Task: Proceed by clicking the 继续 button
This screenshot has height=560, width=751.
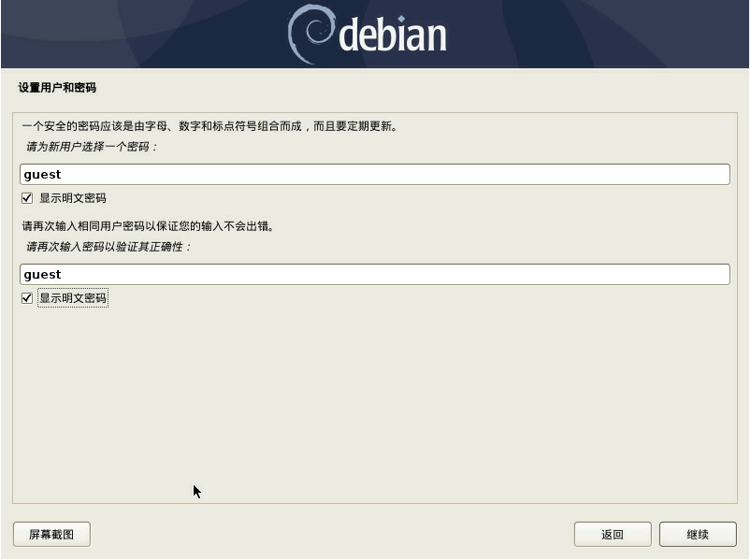Action: click(x=698, y=534)
